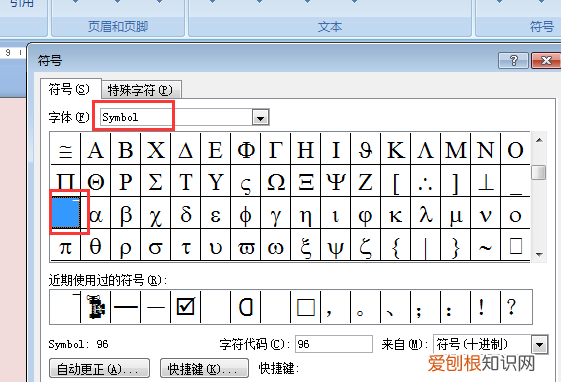The image size is (561, 382).
Task: Pick question mark from recently used symbols
Action: pyautogui.click(x=516, y=307)
